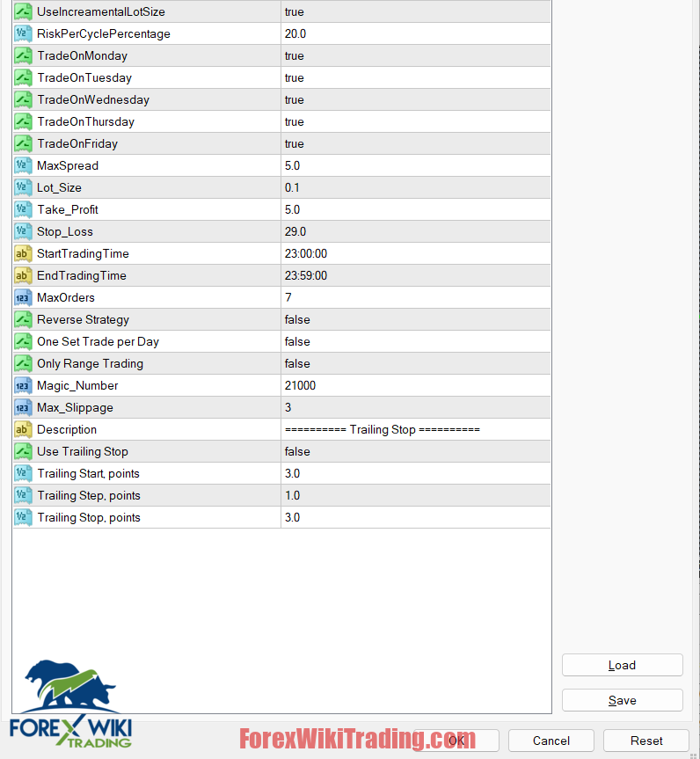Open the Only Range Trading false value
The image size is (700, 759).
pyautogui.click(x=415, y=363)
